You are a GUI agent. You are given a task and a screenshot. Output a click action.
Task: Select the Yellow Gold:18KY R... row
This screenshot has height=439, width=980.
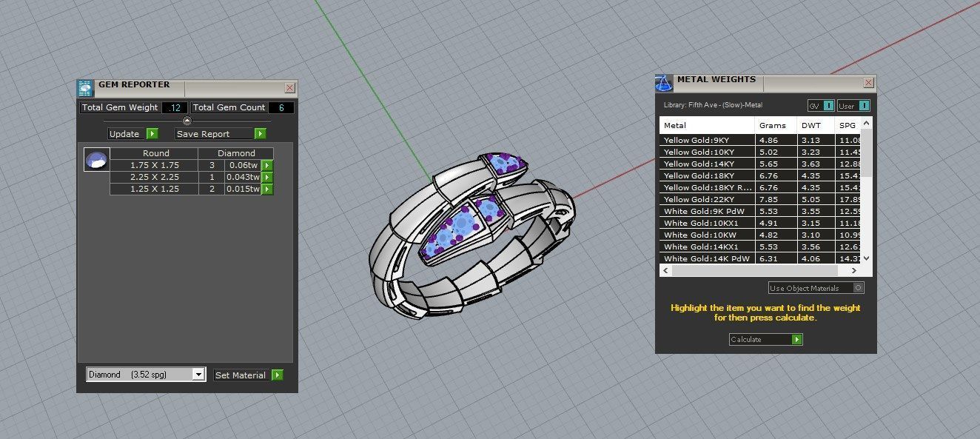pos(761,187)
